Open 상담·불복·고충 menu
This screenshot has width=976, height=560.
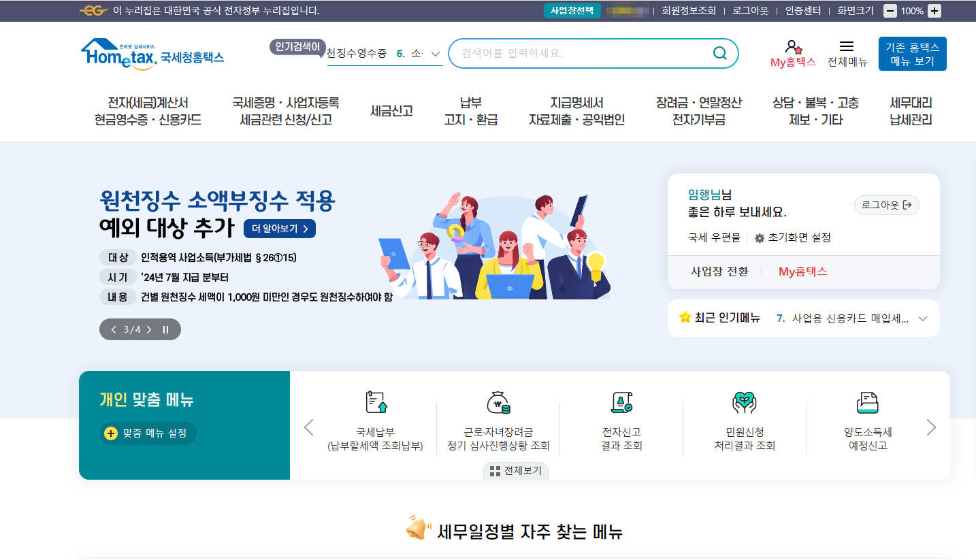(815, 112)
